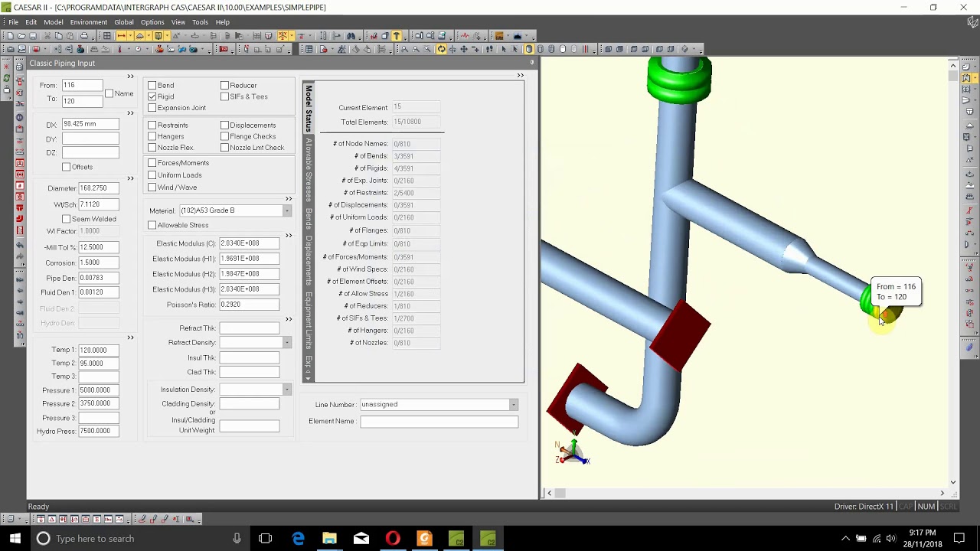Check the SIFs & Tees checkbox
The width and height of the screenshot is (980, 551).
tap(224, 96)
